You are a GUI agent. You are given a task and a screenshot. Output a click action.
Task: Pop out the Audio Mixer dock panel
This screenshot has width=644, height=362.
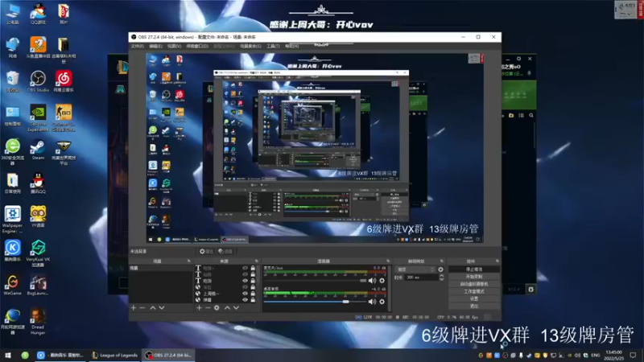[x=388, y=261]
